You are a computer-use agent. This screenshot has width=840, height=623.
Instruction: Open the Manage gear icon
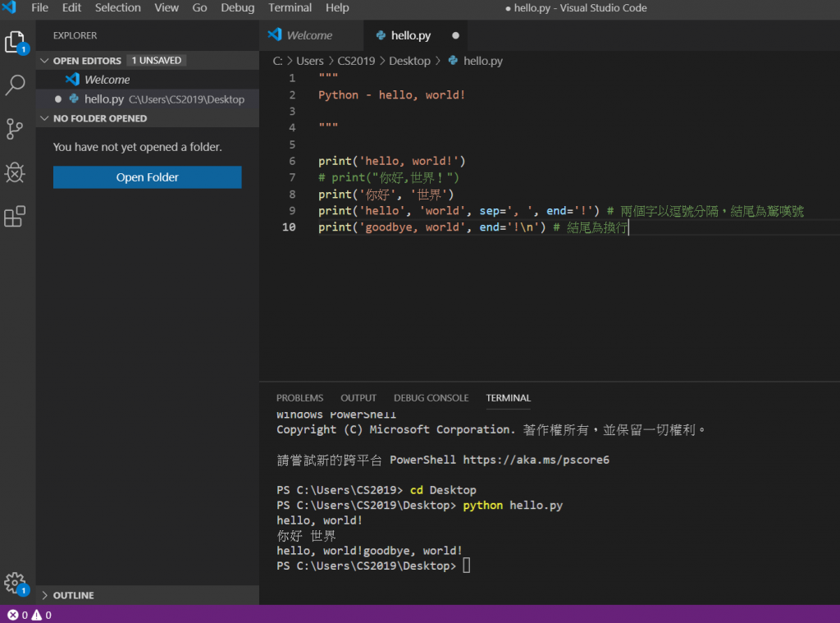pos(15,583)
